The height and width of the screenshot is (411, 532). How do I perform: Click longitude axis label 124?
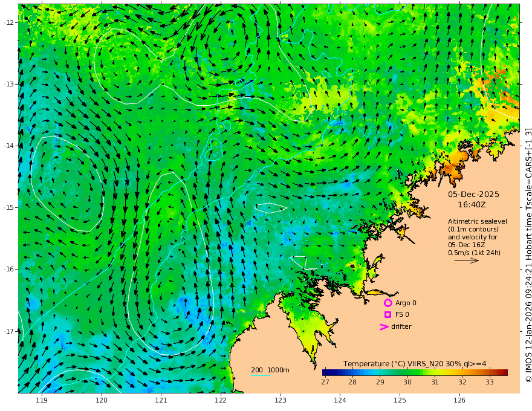tap(340, 400)
